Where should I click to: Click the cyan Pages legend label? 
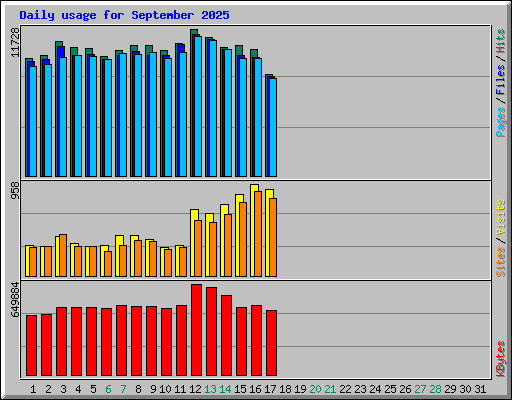pos(500,122)
